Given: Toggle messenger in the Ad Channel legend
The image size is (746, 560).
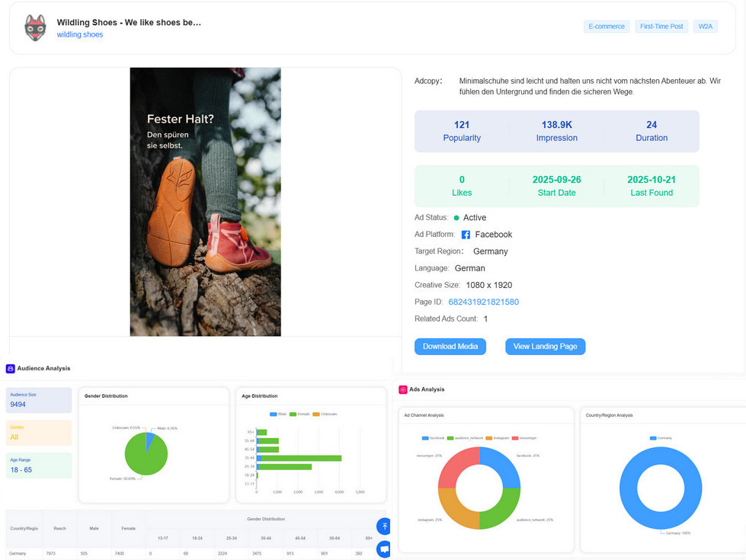Looking at the screenshot, I should coord(522,437).
